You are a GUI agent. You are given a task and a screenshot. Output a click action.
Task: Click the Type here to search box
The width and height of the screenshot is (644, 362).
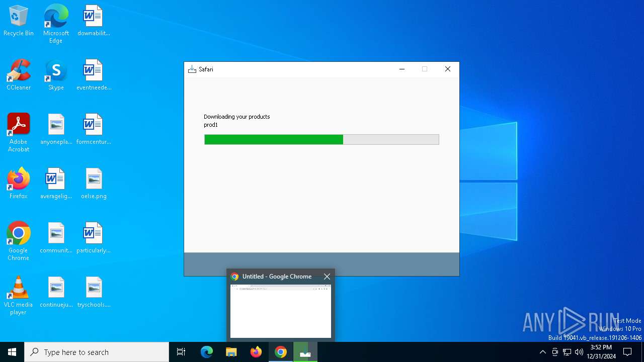pos(97,352)
